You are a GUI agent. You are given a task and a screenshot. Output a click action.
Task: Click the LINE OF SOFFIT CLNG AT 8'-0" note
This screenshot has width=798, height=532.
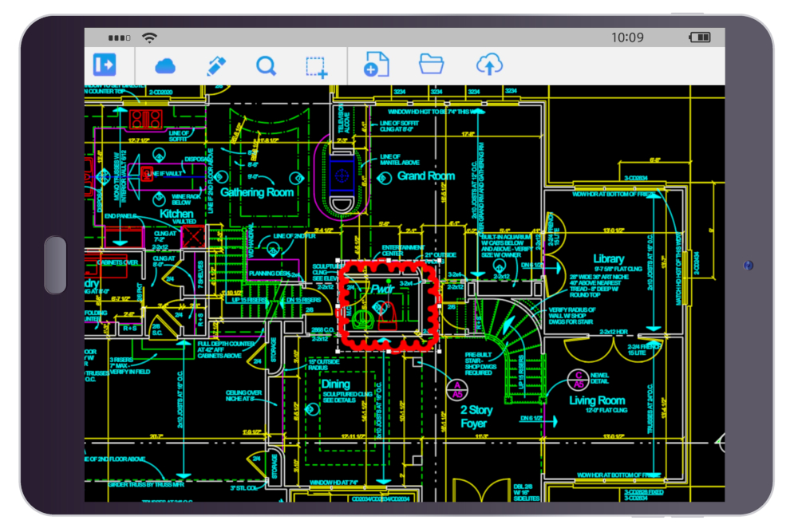click(399, 126)
